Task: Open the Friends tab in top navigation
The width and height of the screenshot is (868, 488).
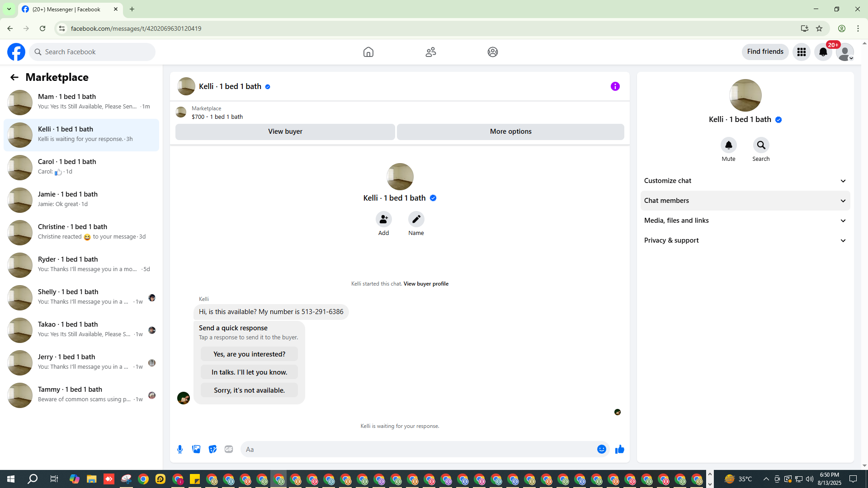Action: (x=430, y=52)
